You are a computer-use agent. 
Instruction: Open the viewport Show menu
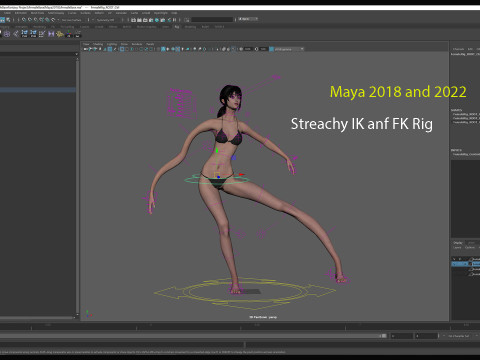coord(124,44)
